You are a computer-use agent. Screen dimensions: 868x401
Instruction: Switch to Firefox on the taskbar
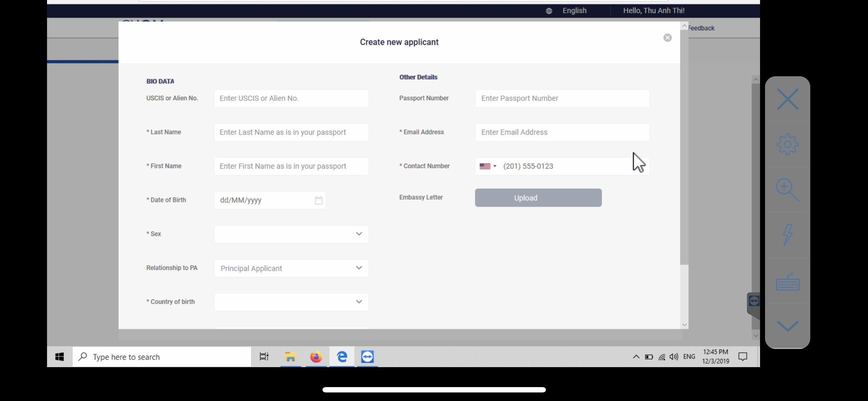tap(316, 357)
